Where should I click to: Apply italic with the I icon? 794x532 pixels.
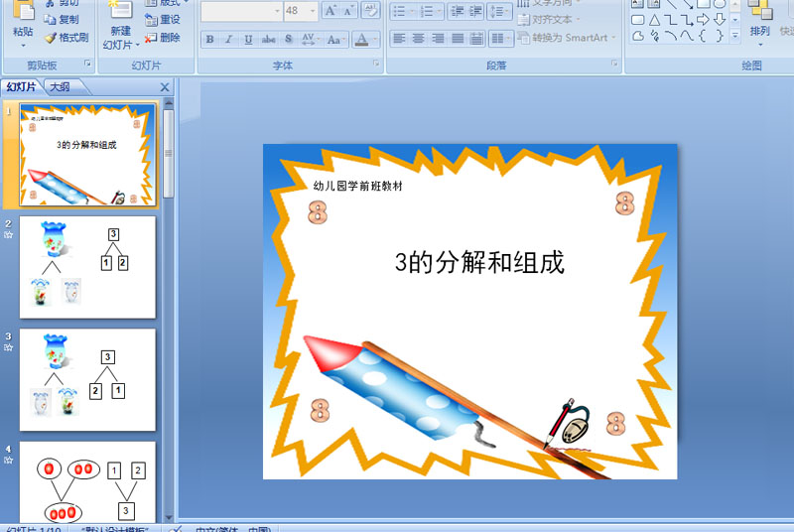[x=229, y=39]
